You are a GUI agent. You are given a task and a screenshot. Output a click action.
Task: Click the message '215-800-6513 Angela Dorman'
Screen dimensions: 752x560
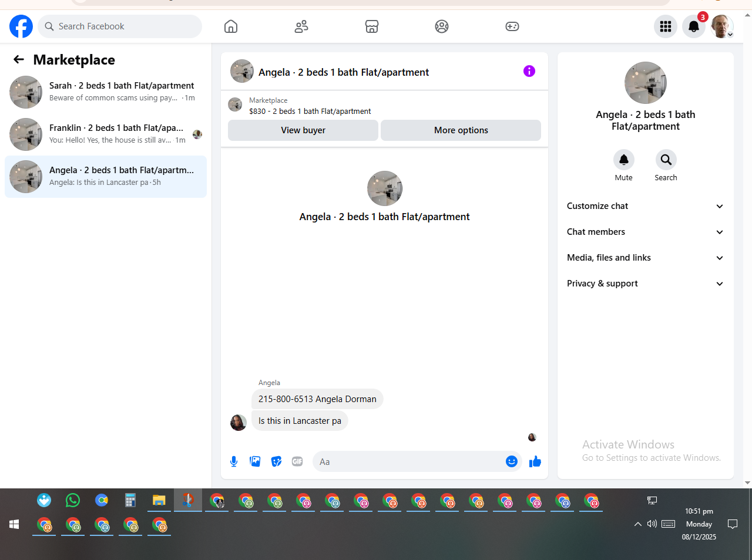click(317, 399)
